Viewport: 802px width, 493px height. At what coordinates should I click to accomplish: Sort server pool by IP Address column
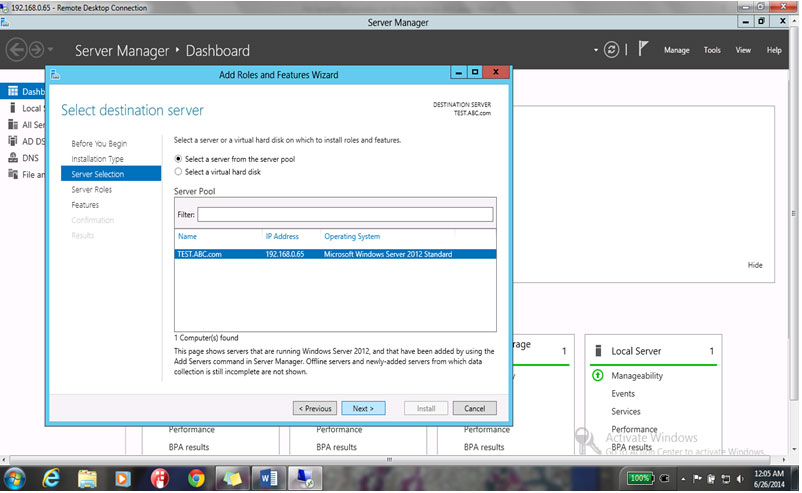pos(282,236)
